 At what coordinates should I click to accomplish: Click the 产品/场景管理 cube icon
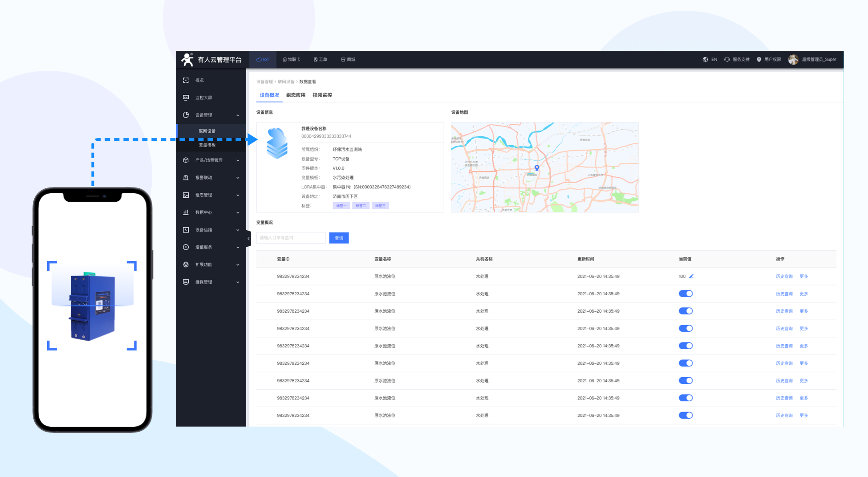[186, 160]
